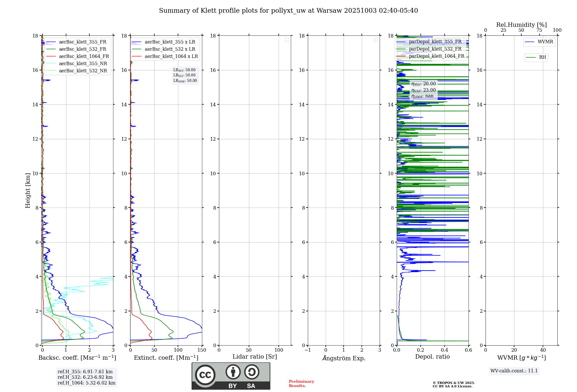Image resolution: width=577 pixels, height=392 pixels.
Task: Select the aerBsc_klett_355_NR legend entry
Action: [83, 64]
